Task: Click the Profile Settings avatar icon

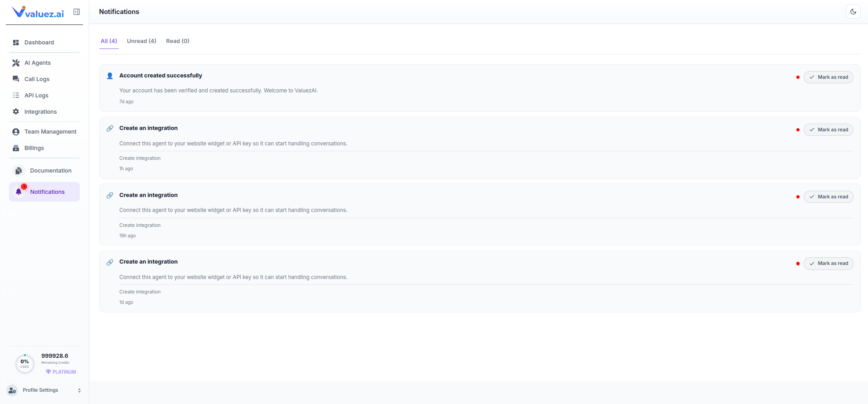Action: click(12, 390)
